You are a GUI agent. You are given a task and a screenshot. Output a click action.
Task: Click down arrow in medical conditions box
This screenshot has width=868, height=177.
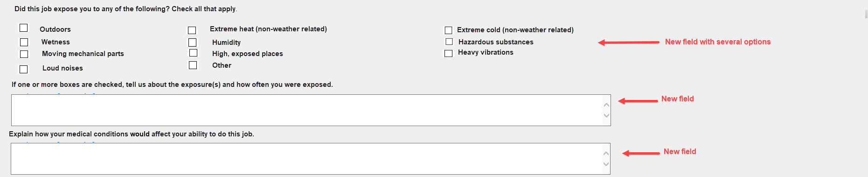pos(606,164)
